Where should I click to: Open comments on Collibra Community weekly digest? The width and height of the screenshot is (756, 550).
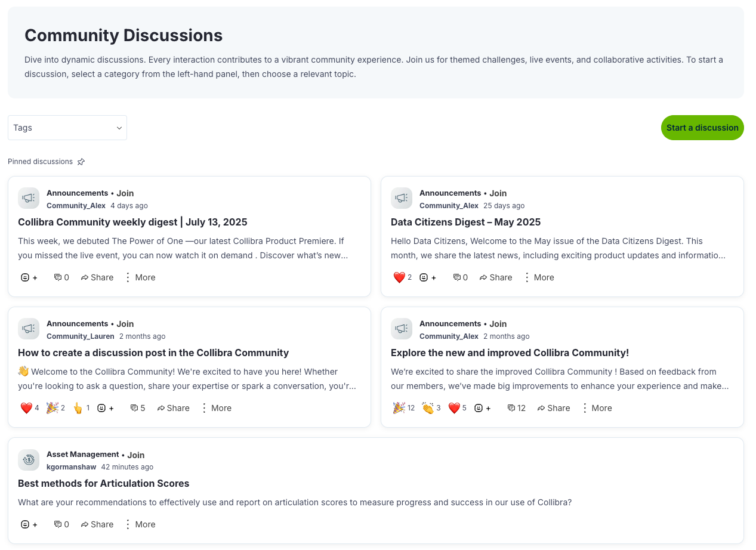coord(61,277)
